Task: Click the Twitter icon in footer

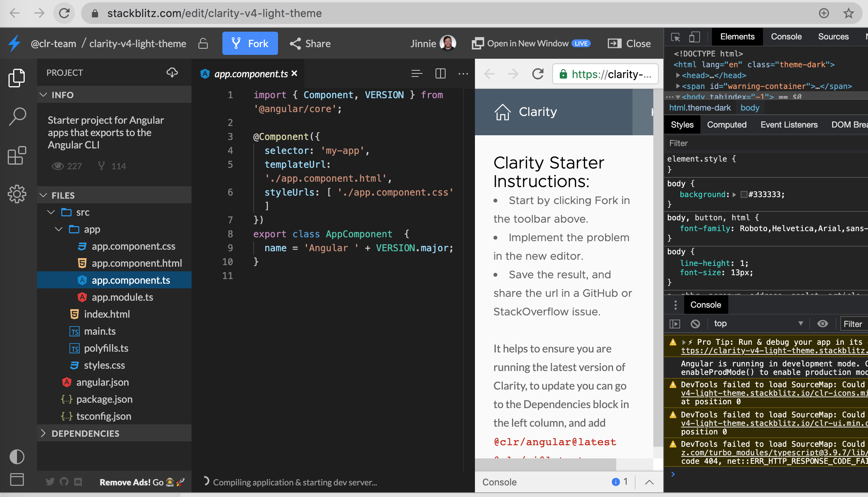Action: coord(50,482)
